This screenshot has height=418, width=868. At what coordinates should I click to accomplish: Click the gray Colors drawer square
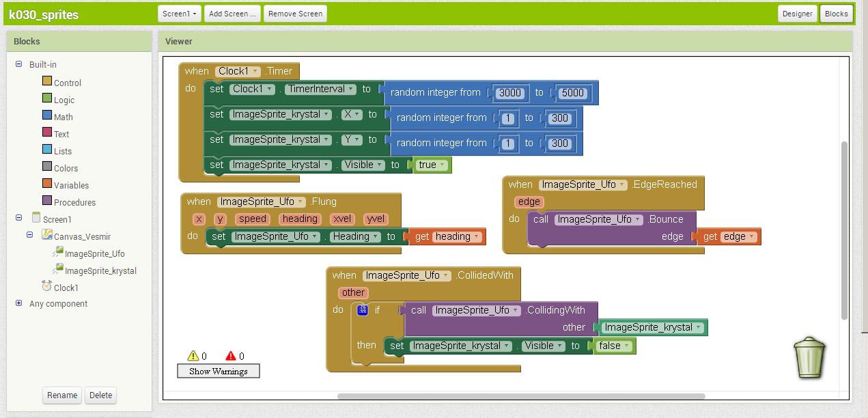47,167
